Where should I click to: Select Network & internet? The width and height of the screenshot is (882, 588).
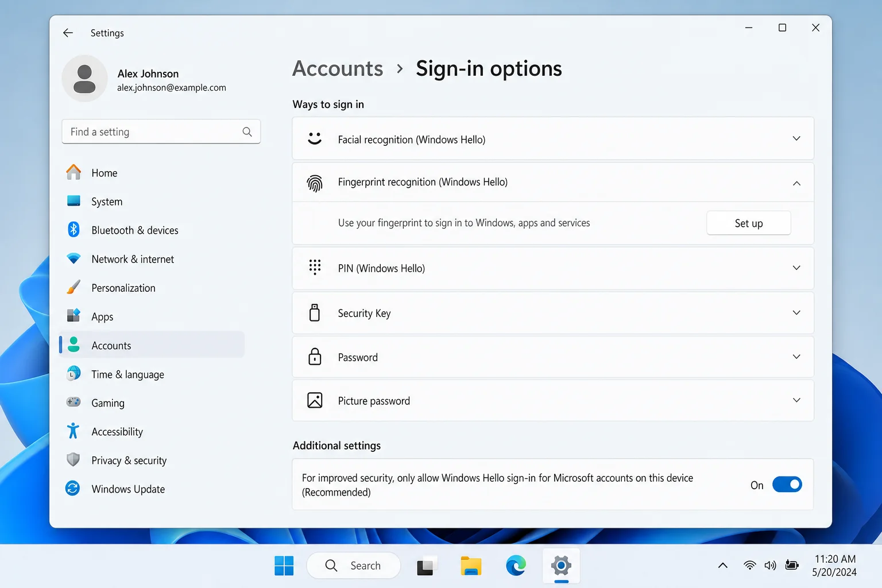[152, 259]
